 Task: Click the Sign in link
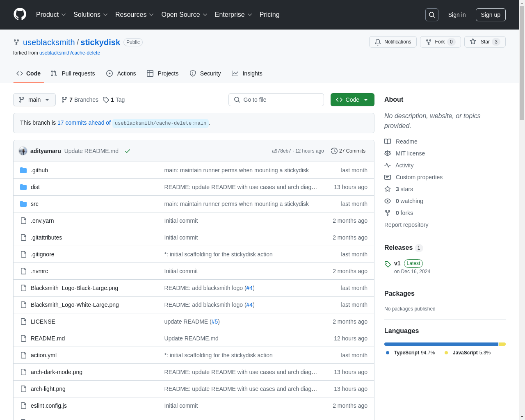457,15
